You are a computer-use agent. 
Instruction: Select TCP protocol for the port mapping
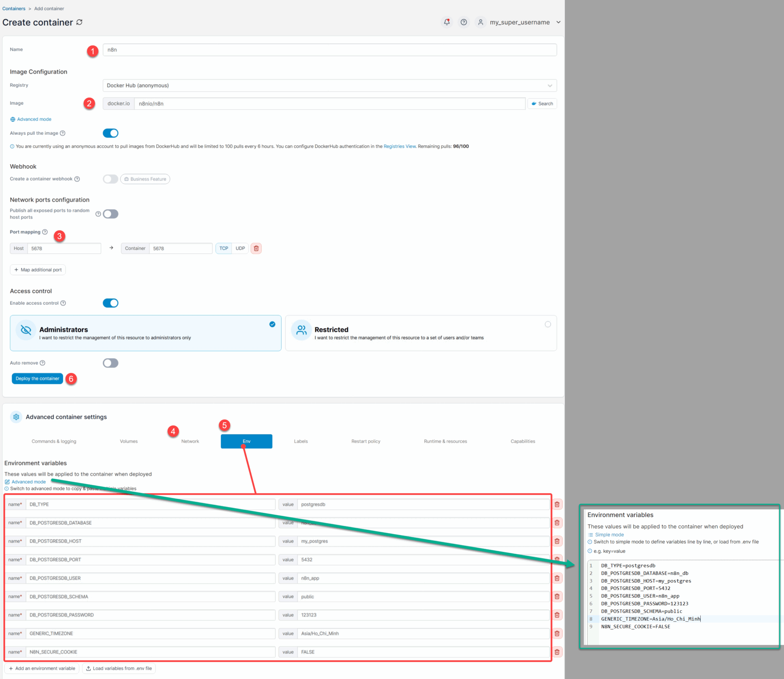[224, 248]
